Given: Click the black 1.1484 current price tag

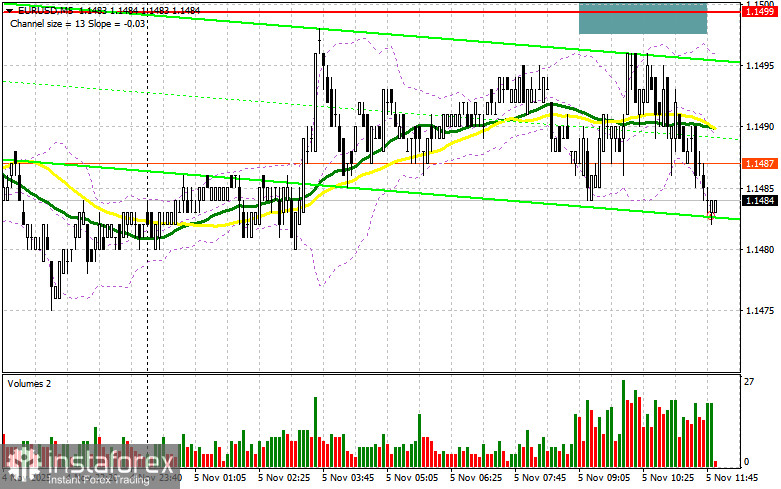Looking at the screenshot, I should click(760, 201).
